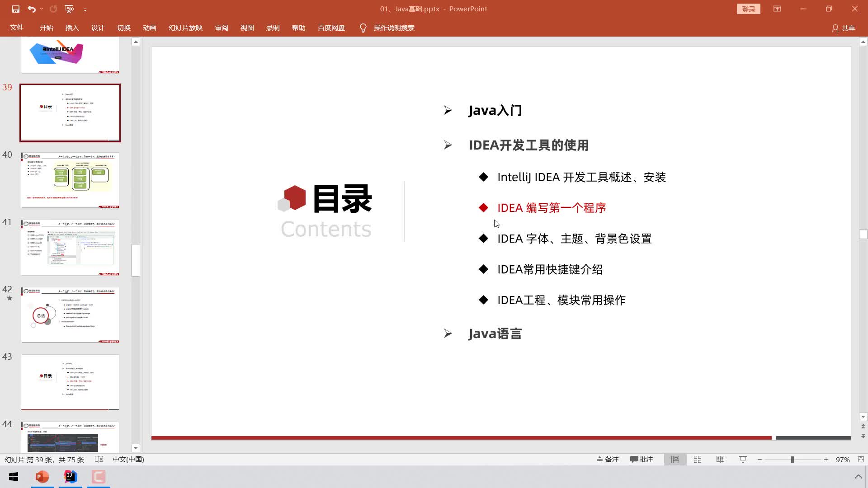Screen dimensions: 868x488
Task: Switch to the 动画 ribbon tab
Action: [x=149, y=28]
